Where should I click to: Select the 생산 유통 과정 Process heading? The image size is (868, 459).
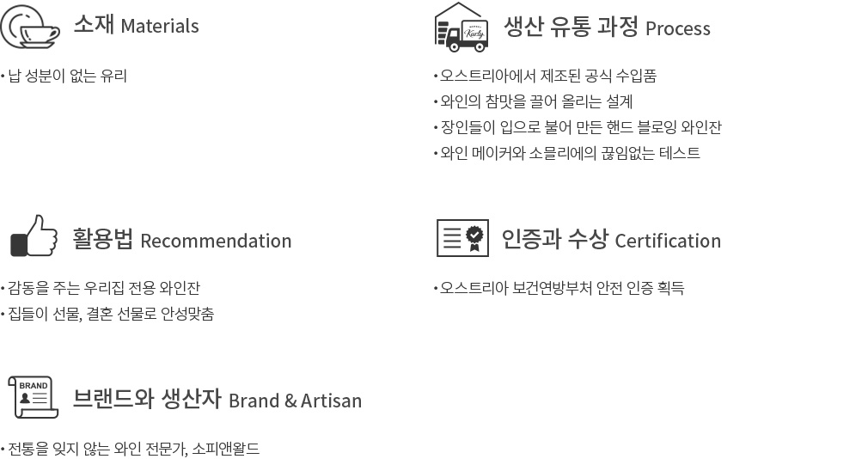tap(607, 28)
